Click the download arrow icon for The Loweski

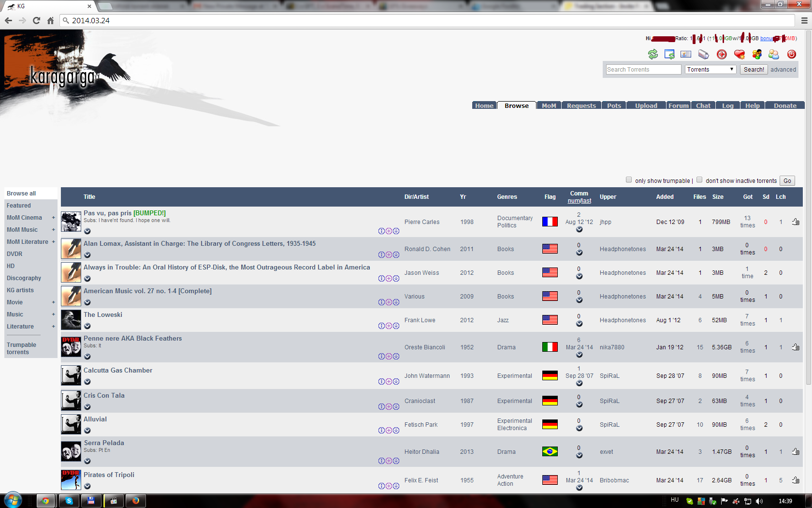click(x=396, y=326)
